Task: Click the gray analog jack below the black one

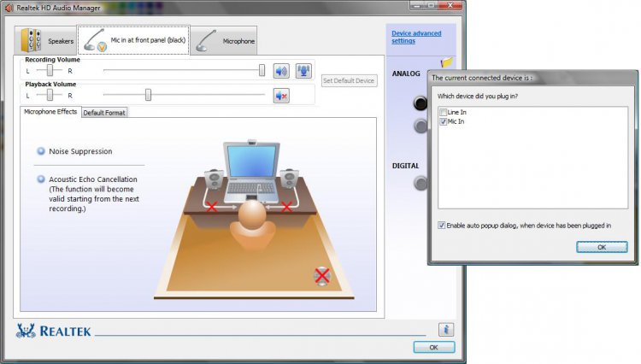Action: [x=420, y=126]
